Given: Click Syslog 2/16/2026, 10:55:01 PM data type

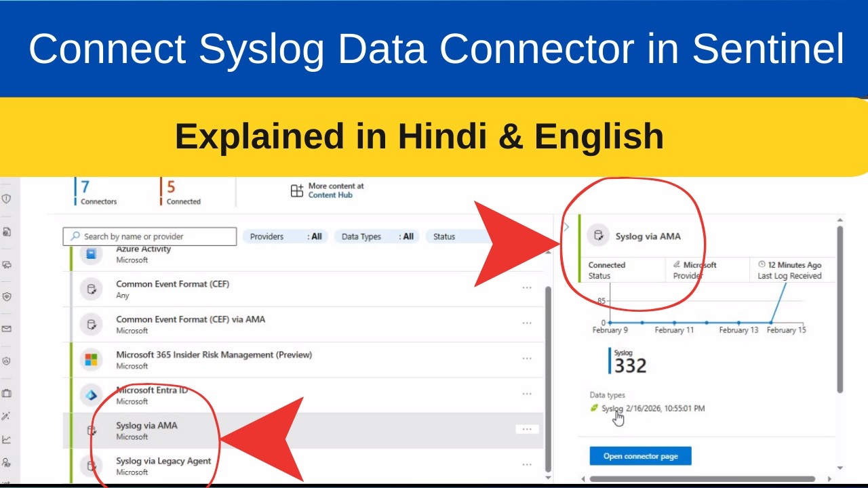Looking at the screenshot, I should pos(653,409).
